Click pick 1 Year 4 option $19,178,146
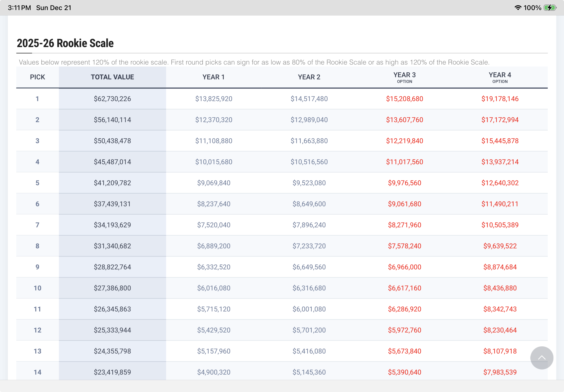Viewport: 564px width, 392px height. pyautogui.click(x=500, y=99)
